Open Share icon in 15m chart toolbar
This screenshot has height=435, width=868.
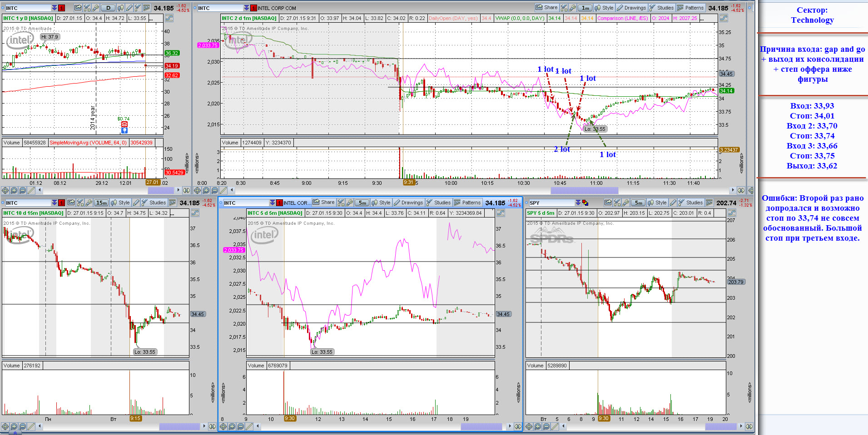click(x=71, y=203)
